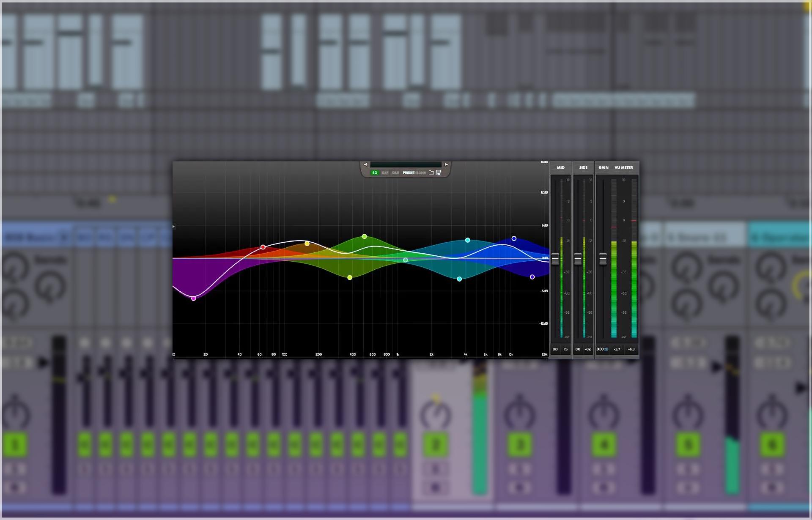The image size is (812, 520).
Task: Click the 12dB scale label
Action: point(544,192)
